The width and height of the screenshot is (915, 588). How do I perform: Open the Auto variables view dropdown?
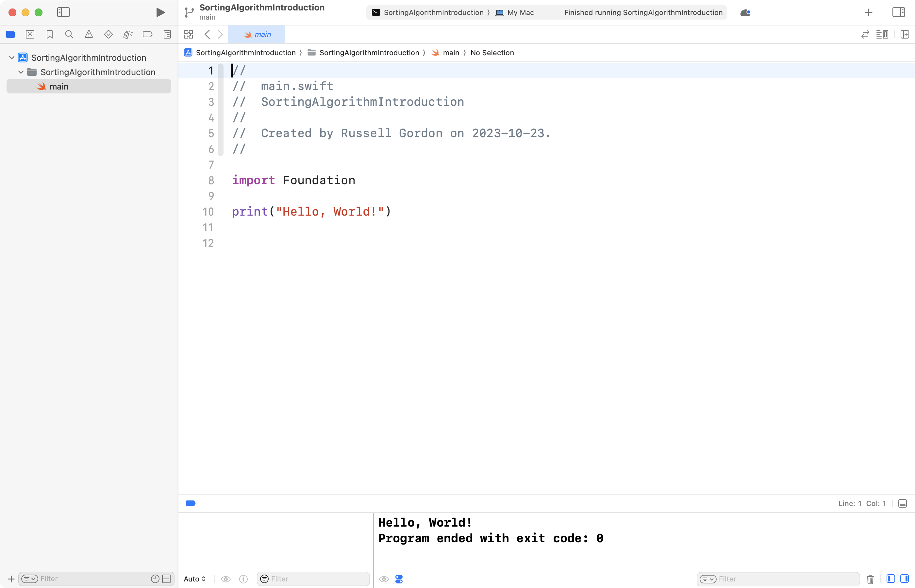coord(195,579)
